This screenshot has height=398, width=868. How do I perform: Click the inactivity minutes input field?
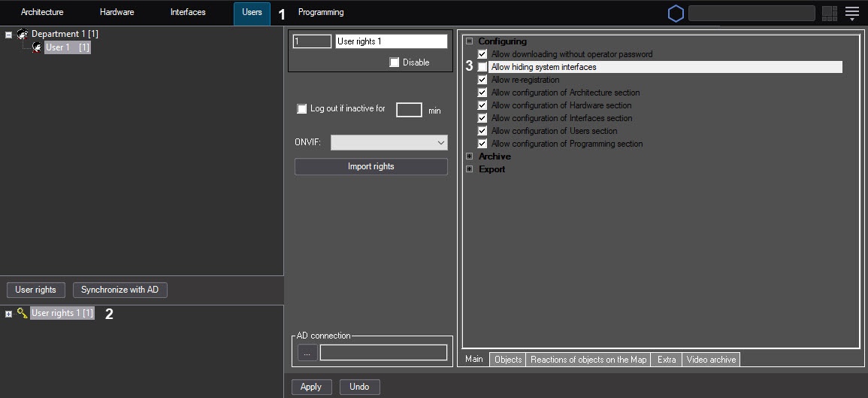pyautogui.click(x=409, y=110)
